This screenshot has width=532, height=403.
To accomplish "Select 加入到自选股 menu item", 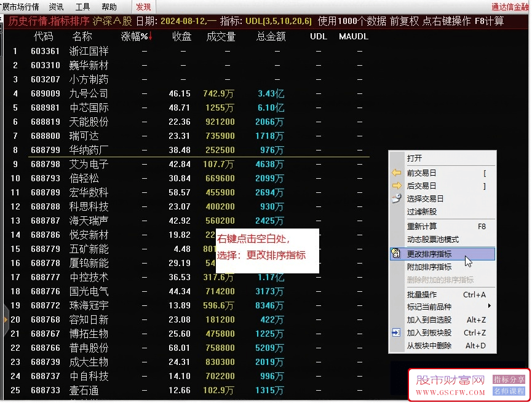I will click(442, 319).
